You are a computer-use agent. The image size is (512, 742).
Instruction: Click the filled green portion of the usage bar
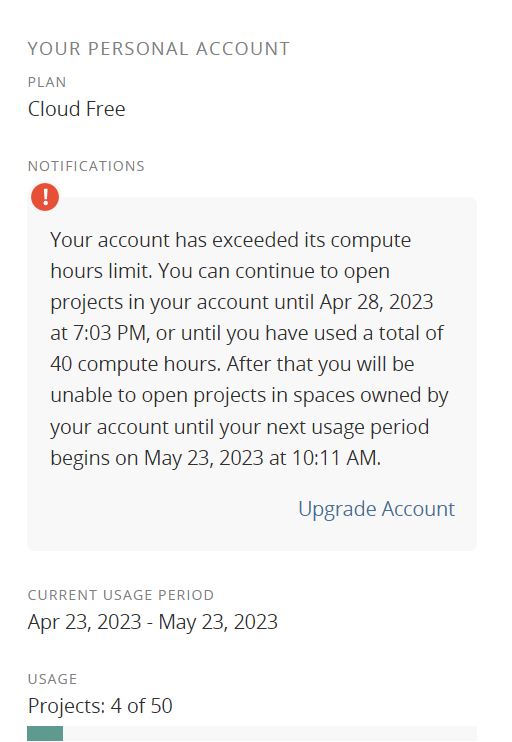coord(45,733)
